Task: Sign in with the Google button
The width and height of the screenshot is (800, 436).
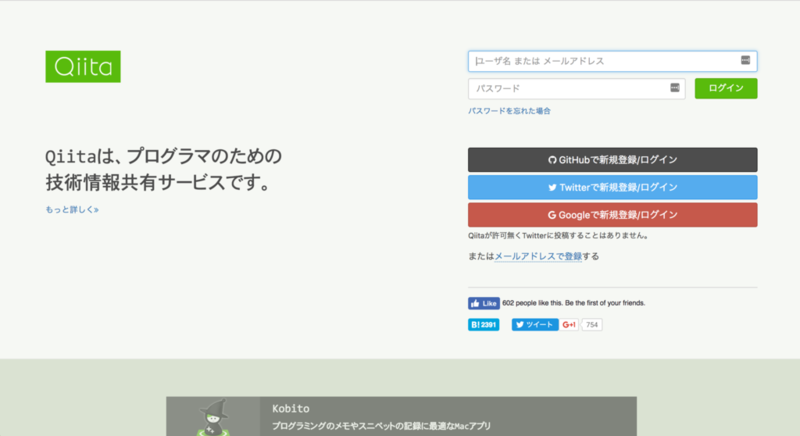Action: point(612,215)
